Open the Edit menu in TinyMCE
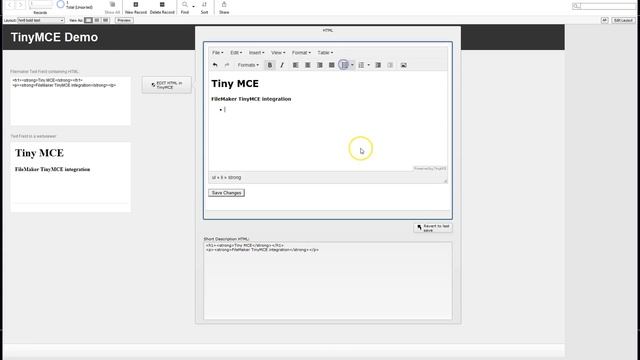The image size is (640, 360). [236, 53]
